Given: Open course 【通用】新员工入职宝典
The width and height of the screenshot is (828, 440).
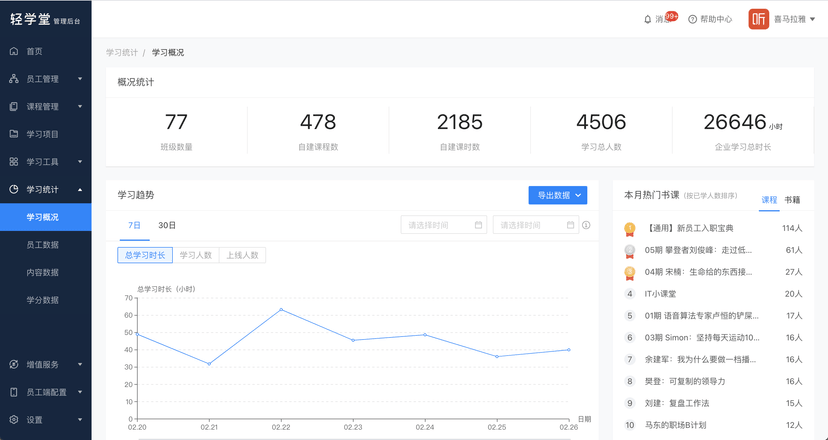Looking at the screenshot, I should point(689,228).
